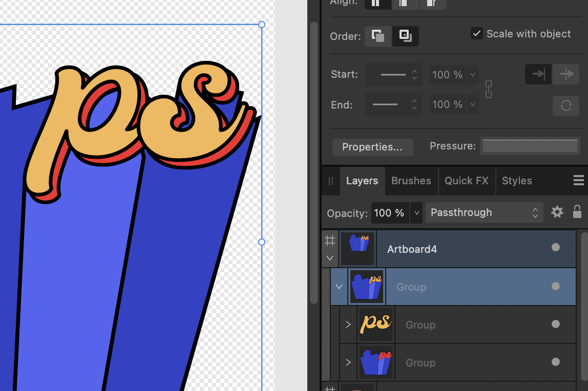Click the middle-right selection handle on canvas

262,242
